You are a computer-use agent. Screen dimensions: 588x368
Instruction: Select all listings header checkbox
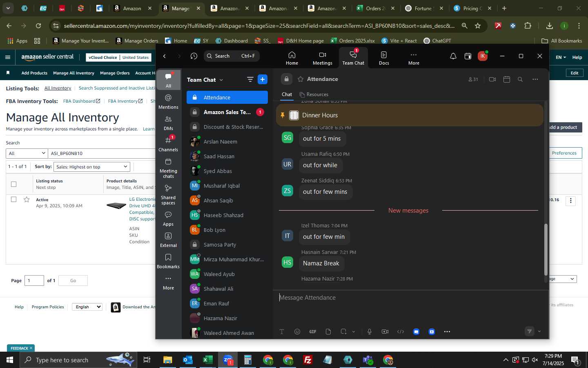click(x=13, y=184)
